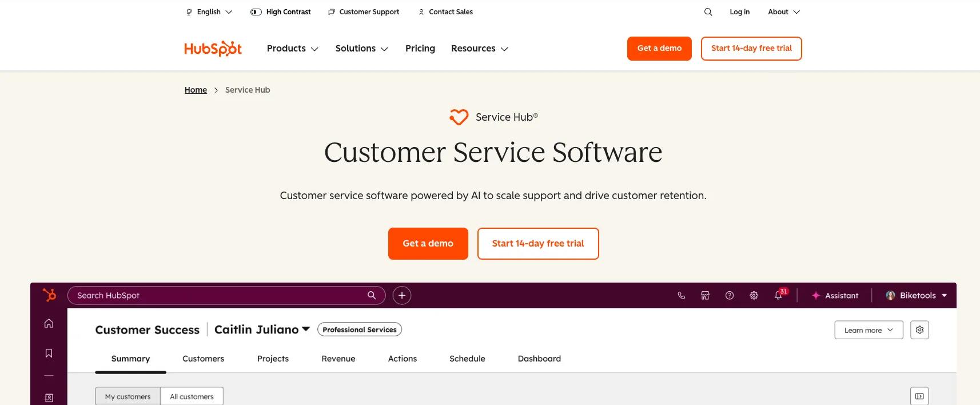Switch to the Summary tab

(130, 359)
